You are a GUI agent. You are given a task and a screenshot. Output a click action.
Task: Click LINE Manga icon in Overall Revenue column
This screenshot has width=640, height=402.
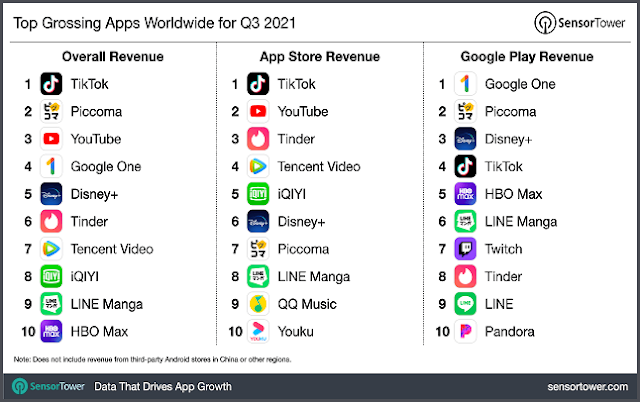pyautogui.click(x=51, y=304)
